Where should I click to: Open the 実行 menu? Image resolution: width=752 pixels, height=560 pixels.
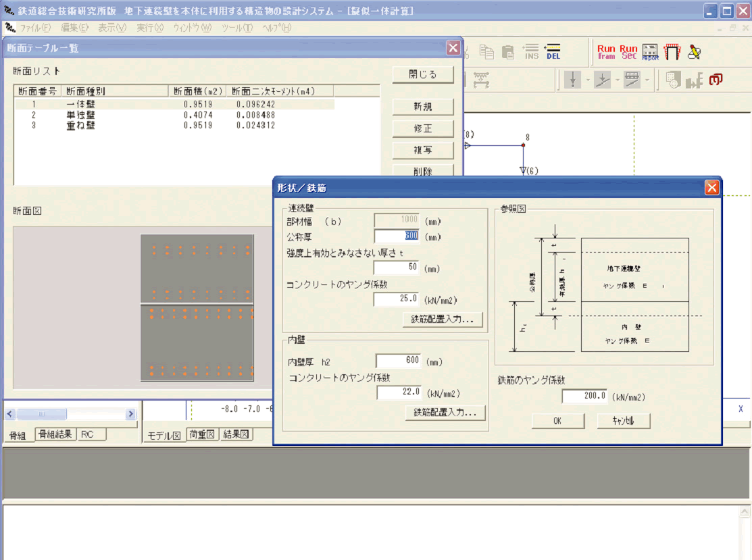[149, 28]
